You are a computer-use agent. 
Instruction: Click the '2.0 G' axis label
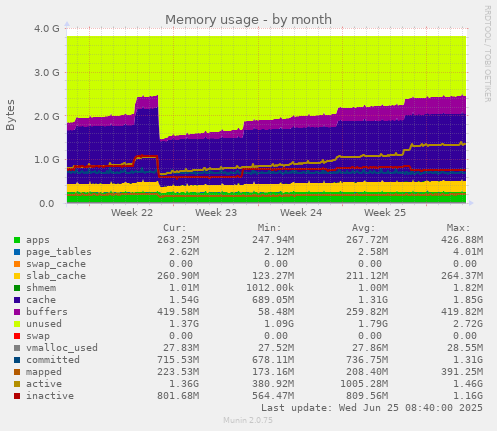pyautogui.click(x=47, y=116)
